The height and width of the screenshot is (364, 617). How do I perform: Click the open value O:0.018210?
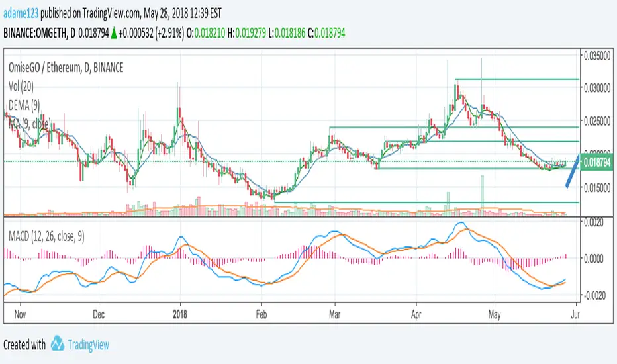pyautogui.click(x=205, y=34)
